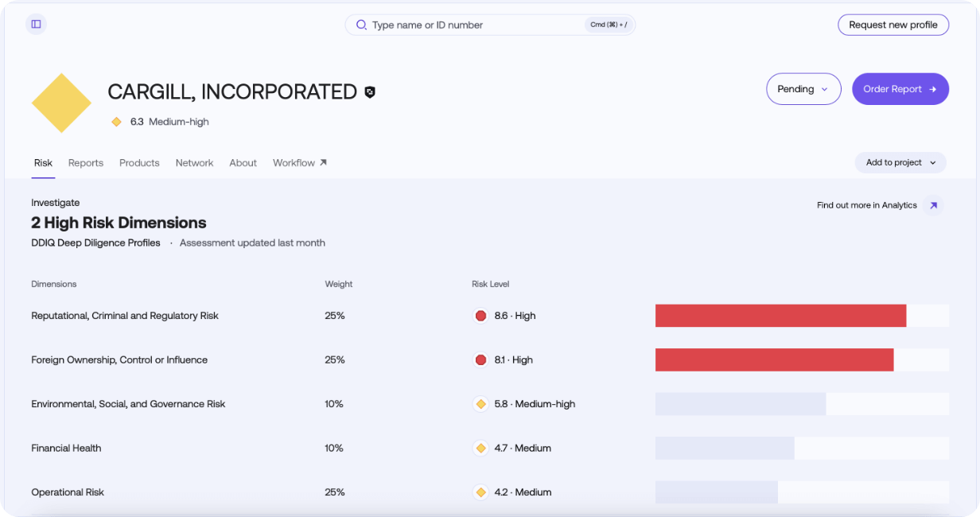Click the red dot beside 8.1 · High
Image resolution: width=980 pixels, height=517 pixels.
click(480, 360)
